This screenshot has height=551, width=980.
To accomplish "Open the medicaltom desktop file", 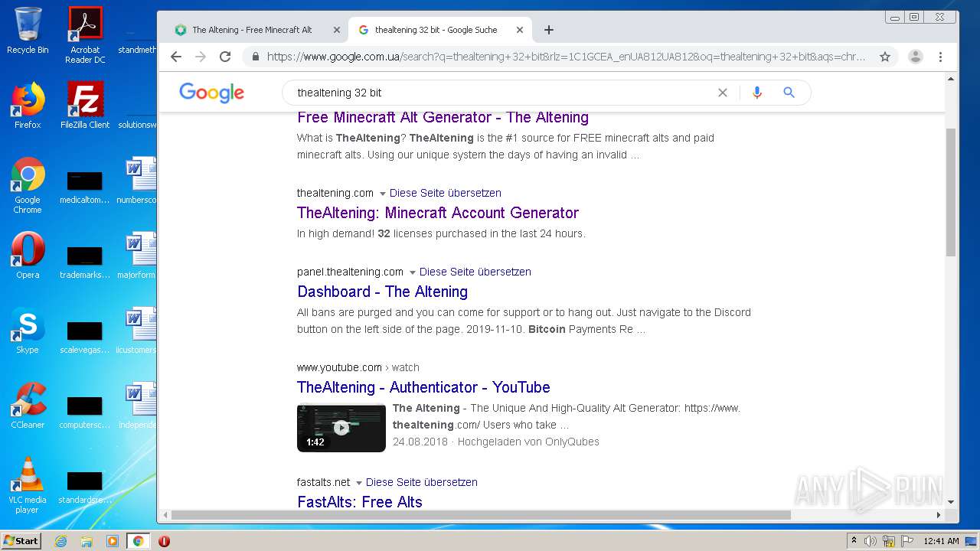I will 85,187.
